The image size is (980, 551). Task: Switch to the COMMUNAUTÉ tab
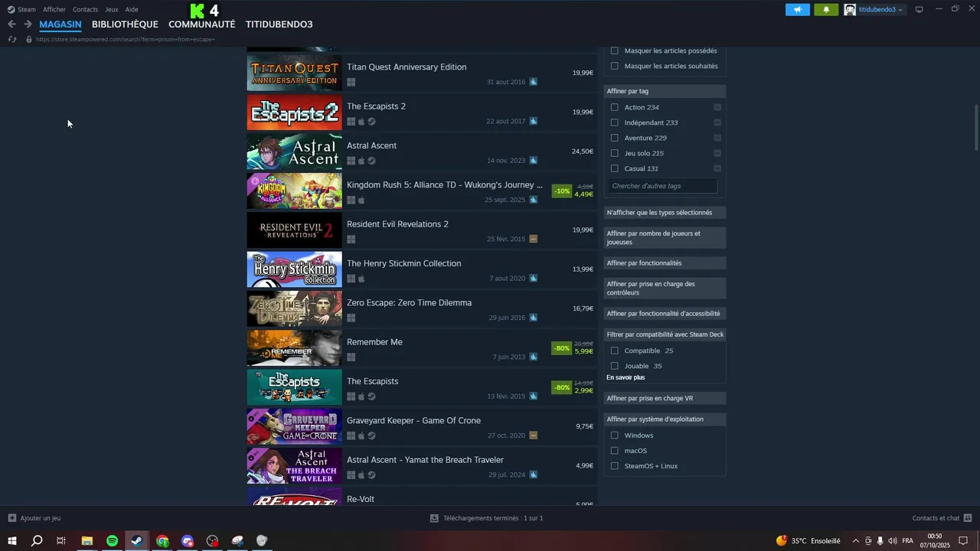[x=202, y=24]
